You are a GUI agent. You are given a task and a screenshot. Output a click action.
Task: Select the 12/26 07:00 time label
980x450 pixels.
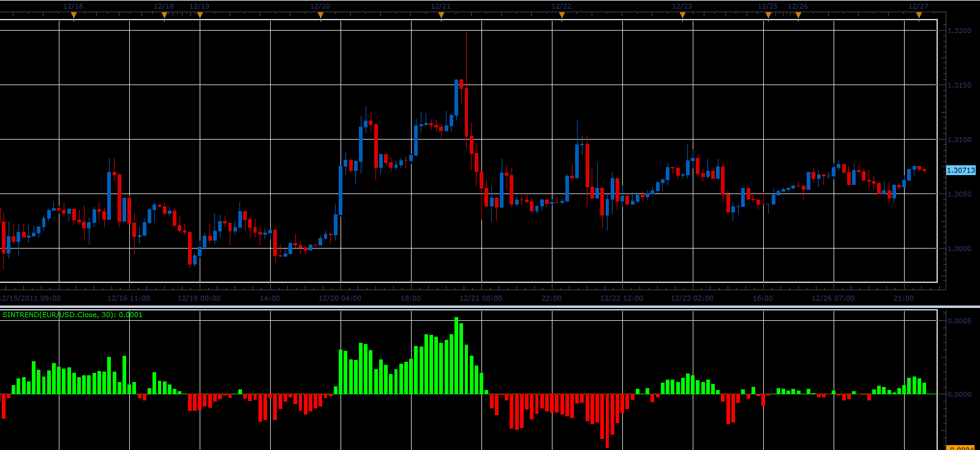click(x=833, y=299)
